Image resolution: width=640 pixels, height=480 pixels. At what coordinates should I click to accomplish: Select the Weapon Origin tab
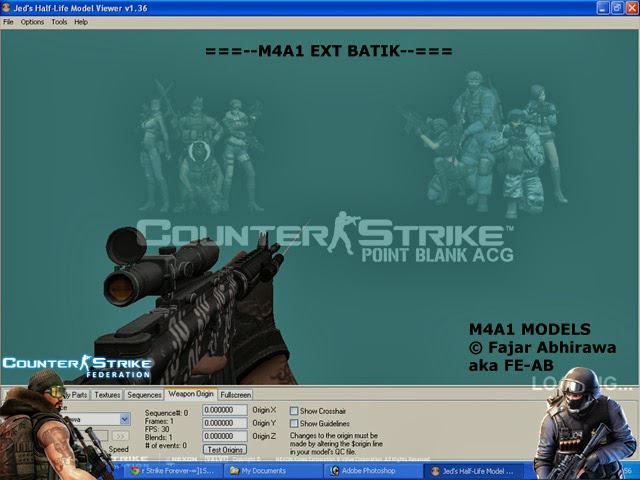191,394
